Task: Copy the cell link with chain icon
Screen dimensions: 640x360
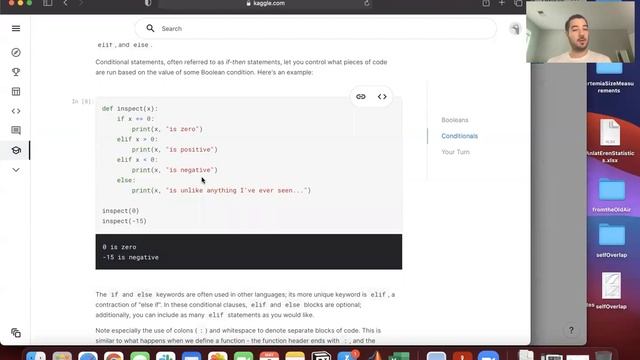Action: tap(360, 97)
